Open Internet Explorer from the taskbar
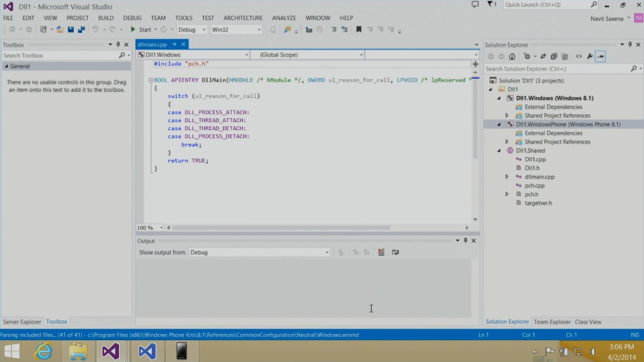The image size is (644, 362). click(x=43, y=351)
